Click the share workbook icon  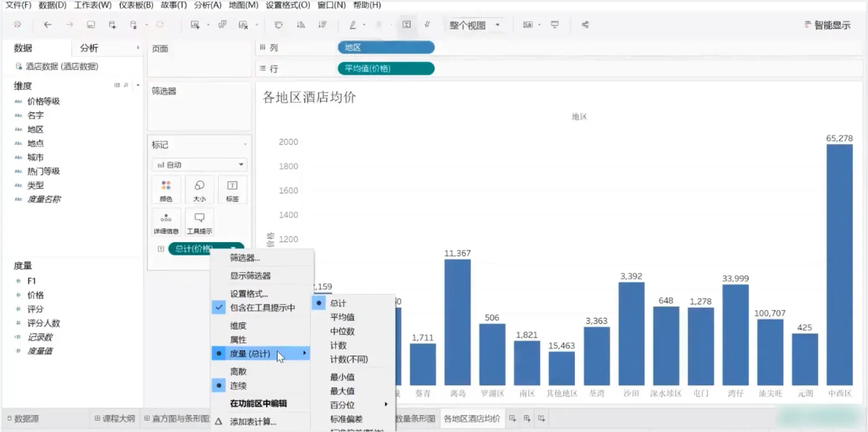click(x=585, y=25)
